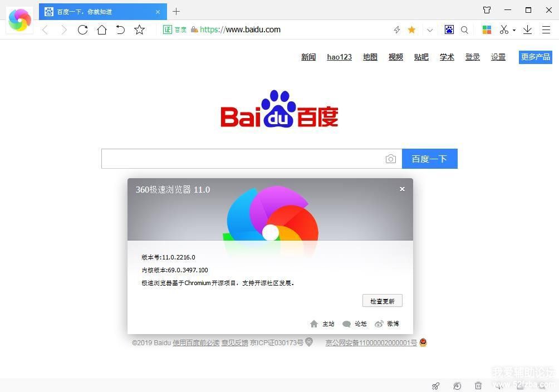Viewport: 559px width, 392px height.
Task: Open the 视频 link
Action: [396, 57]
